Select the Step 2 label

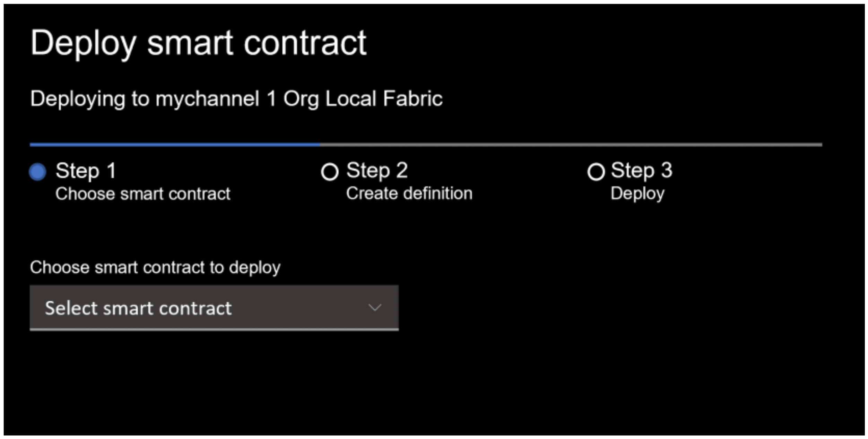click(377, 171)
